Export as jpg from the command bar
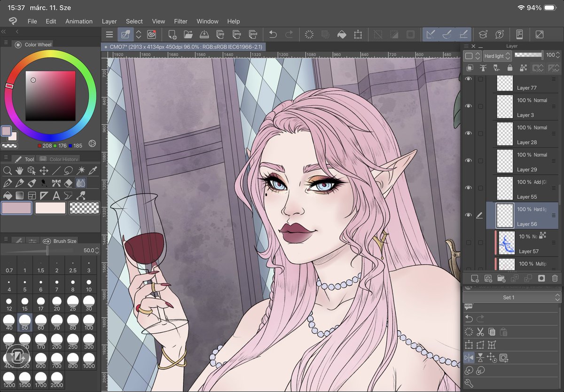Viewport: 564px width, 392px height. [220, 34]
